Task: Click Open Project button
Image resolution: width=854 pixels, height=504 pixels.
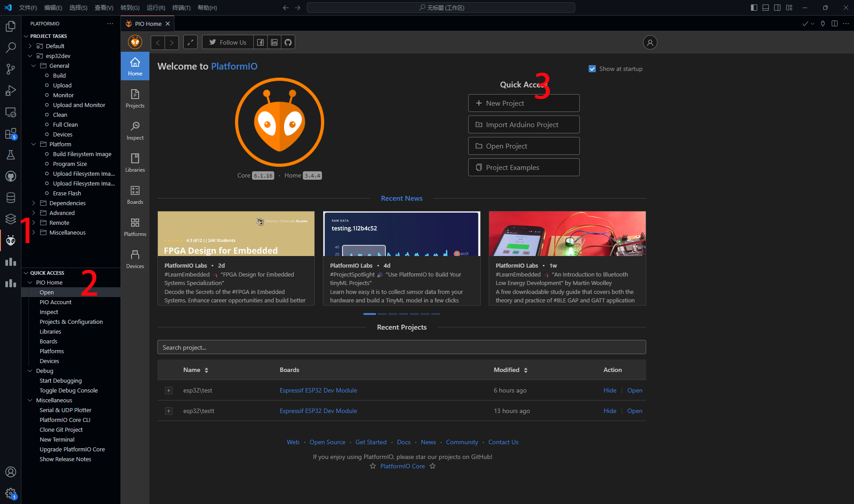Action: point(524,146)
